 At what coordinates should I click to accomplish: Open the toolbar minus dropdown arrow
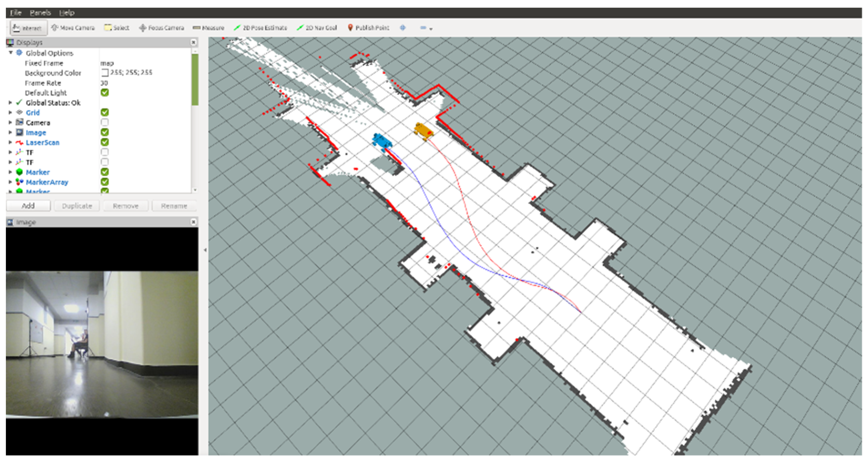point(431,29)
